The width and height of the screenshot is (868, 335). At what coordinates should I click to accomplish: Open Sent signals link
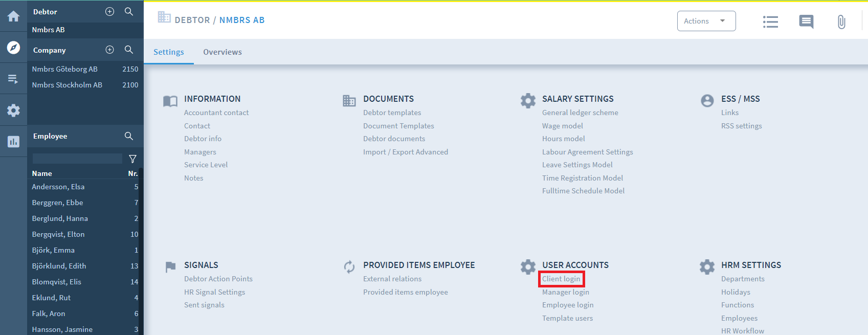(x=204, y=305)
